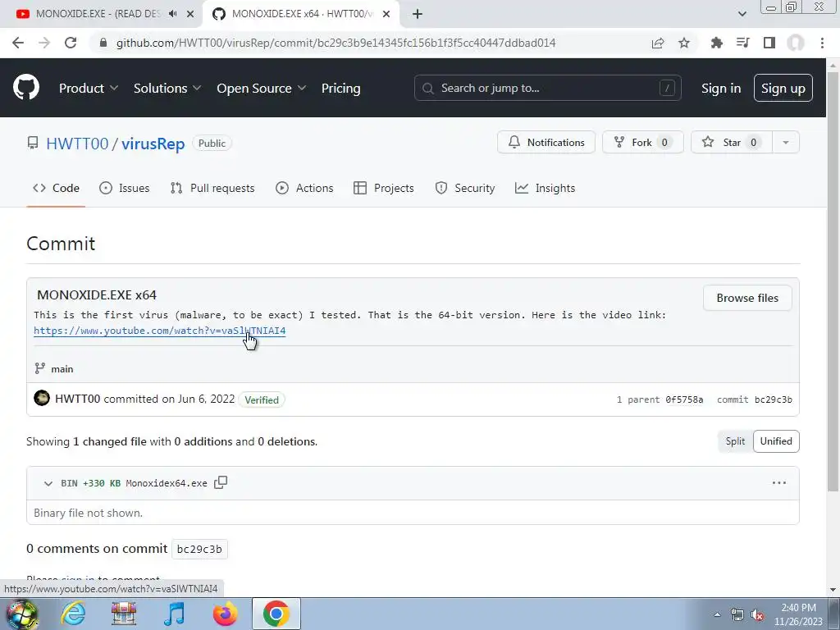The height and width of the screenshot is (630, 840).
Task: Click Notifications button
Action: tap(546, 142)
